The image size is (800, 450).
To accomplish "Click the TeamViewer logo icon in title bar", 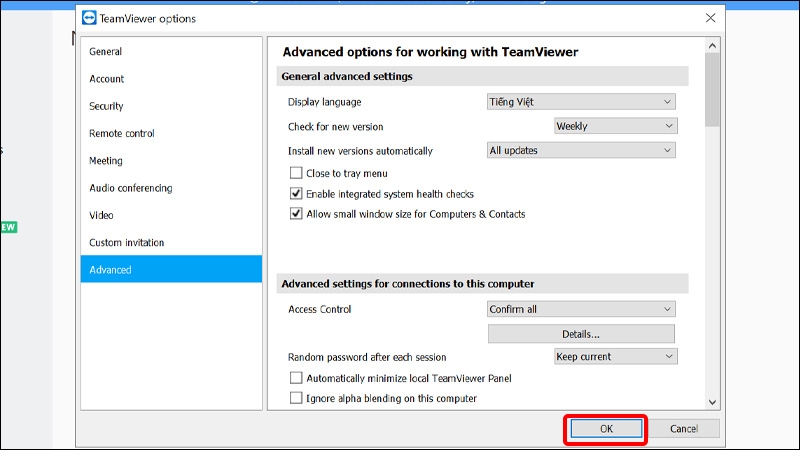I will click(x=89, y=18).
